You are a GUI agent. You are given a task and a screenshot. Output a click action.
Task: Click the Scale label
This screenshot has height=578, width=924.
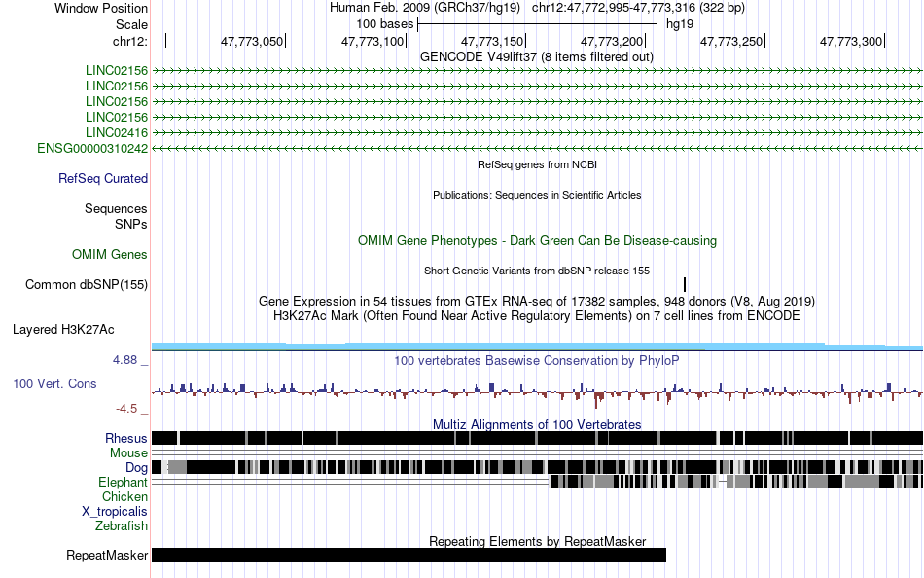131,24
